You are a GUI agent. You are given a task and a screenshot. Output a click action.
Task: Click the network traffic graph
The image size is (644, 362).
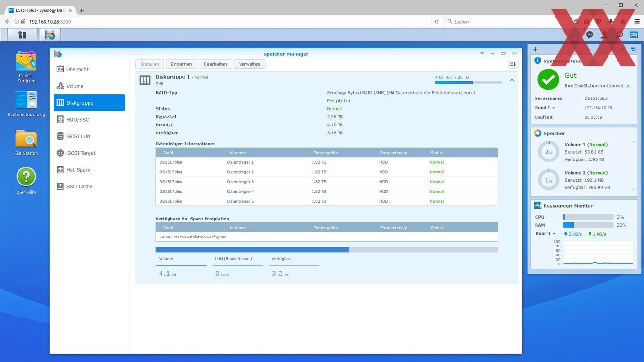point(597,252)
